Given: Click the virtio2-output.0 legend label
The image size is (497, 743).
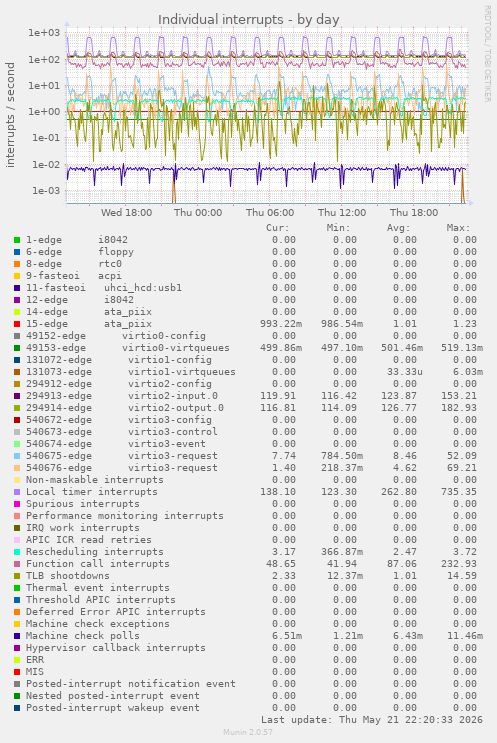Looking at the screenshot, I should point(176,408).
